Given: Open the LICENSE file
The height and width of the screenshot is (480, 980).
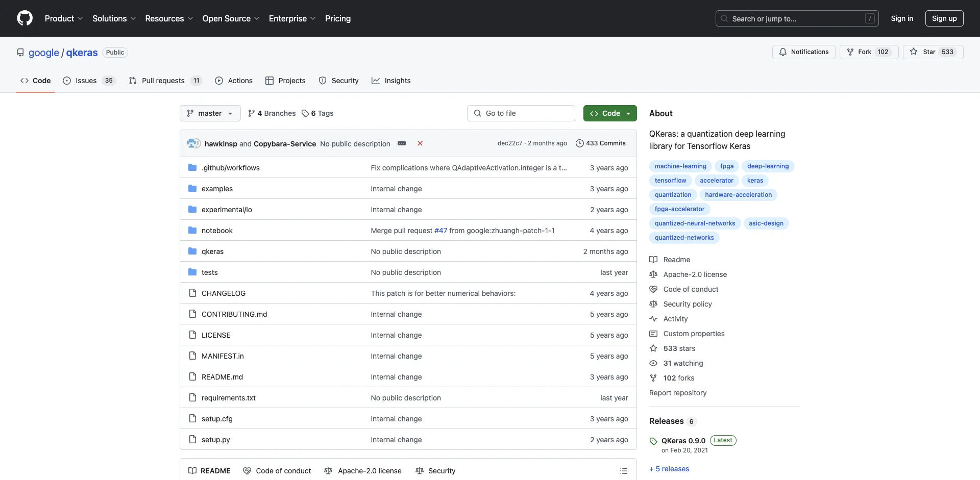Looking at the screenshot, I should (x=216, y=335).
